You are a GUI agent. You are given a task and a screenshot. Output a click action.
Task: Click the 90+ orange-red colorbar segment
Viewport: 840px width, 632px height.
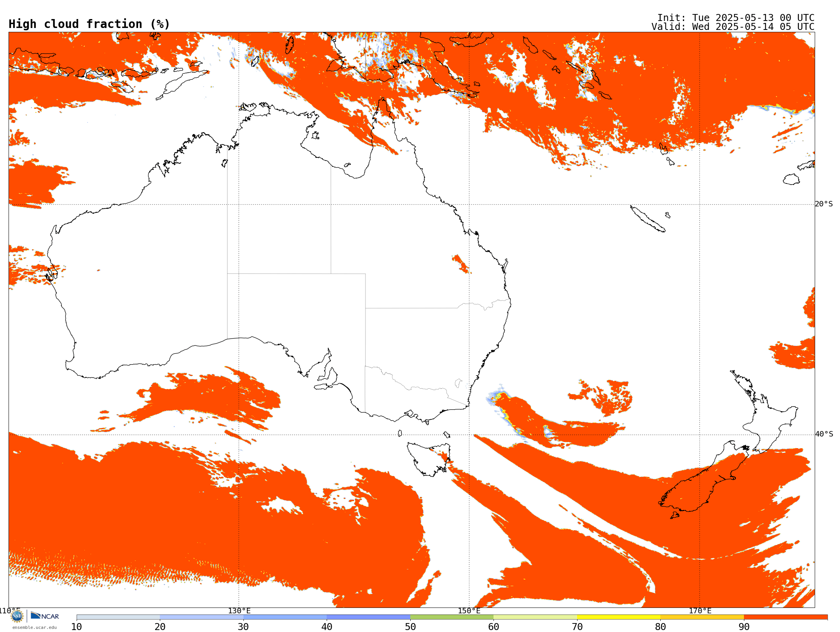[786, 617]
